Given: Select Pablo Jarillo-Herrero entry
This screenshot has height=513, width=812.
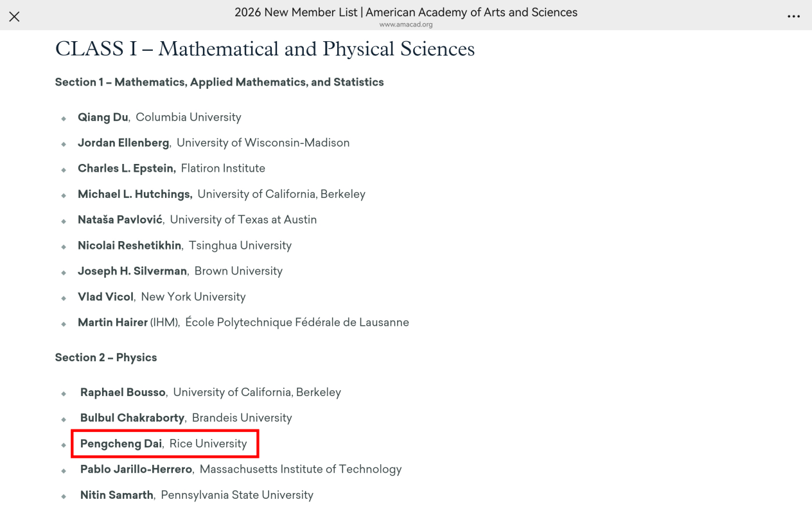Looking at the screenshot, I should pos(240,469).
